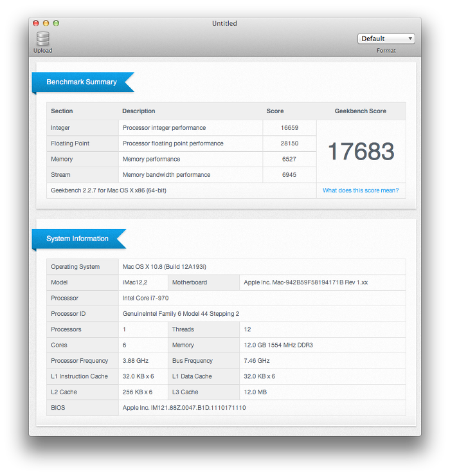Click the 7.46 GHz bus frequency
Image resolution: width=450 pixels, height=476 pixels.
(256, 361)
